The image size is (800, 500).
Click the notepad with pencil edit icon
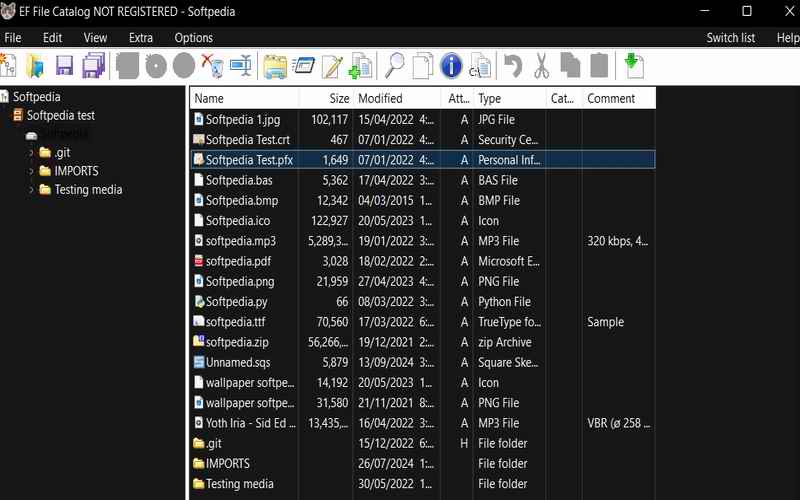tap(332, 66)
